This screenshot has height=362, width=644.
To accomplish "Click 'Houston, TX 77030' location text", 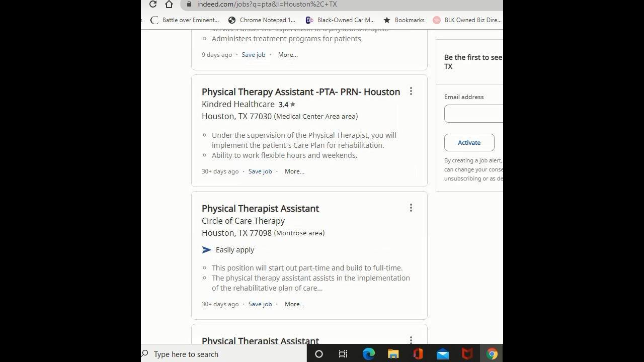I will (236, 117).
